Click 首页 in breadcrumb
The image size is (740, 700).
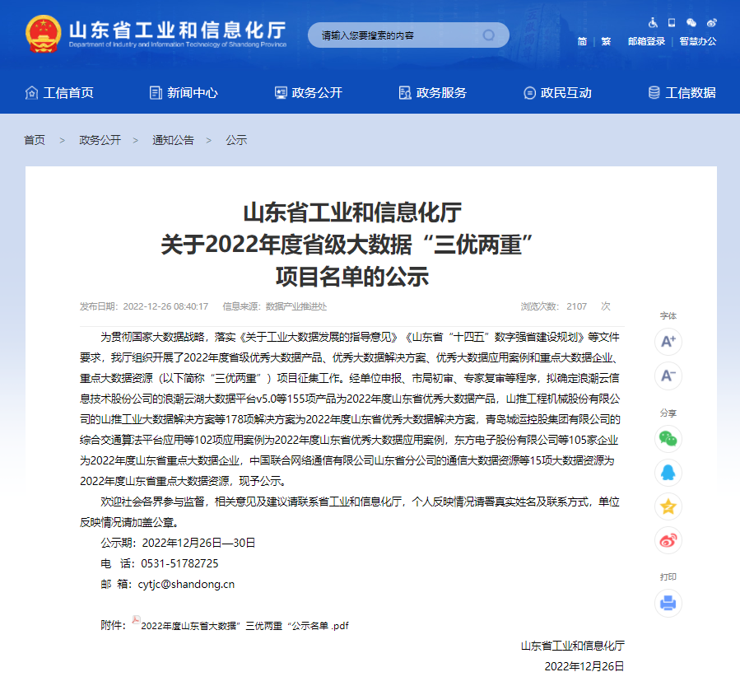tap(35, 140)
